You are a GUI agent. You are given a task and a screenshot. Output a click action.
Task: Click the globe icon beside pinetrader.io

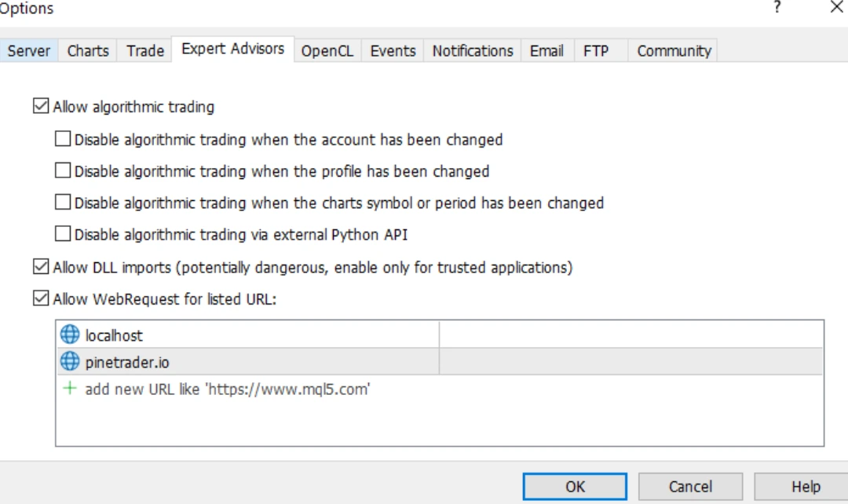[x=70, y=362]
